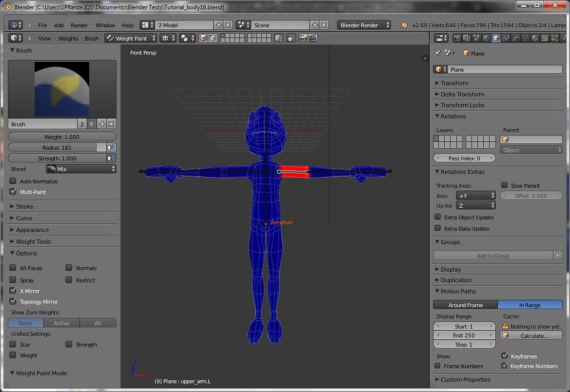Viewport: 570px width, 392px height.
Task: Click the 3D View editor type icon
Action: (x=16, y=38)
